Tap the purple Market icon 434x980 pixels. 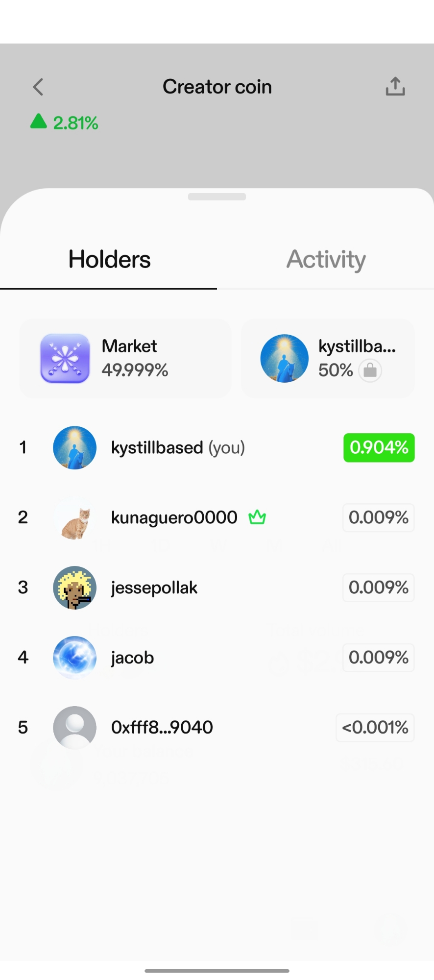[65, 358]
